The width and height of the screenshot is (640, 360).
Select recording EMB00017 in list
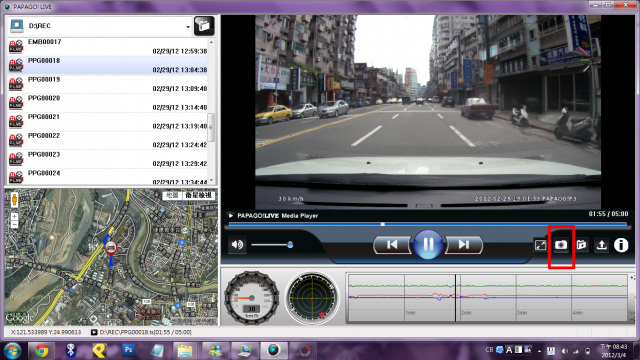click(x=108, y=47)
